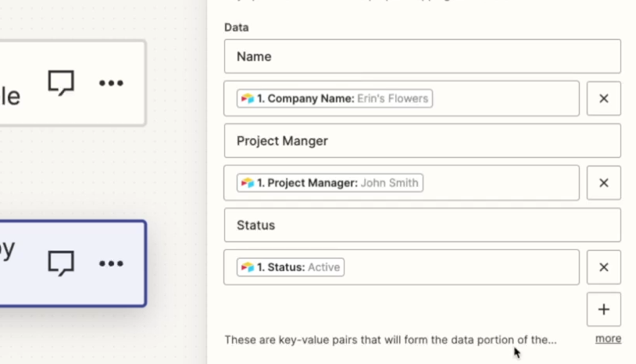Remove the Company Name data row
636x364 pixels.
pos(603,98)
